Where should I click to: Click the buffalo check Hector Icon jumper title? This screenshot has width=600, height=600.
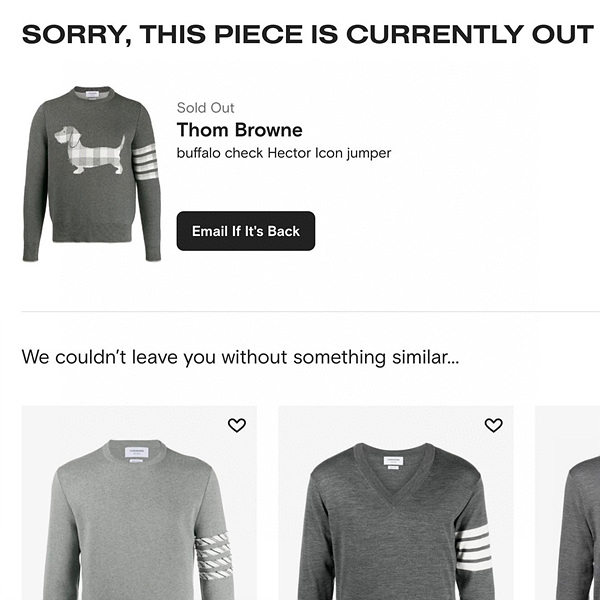pyautogui.click(x=284, y=154)
